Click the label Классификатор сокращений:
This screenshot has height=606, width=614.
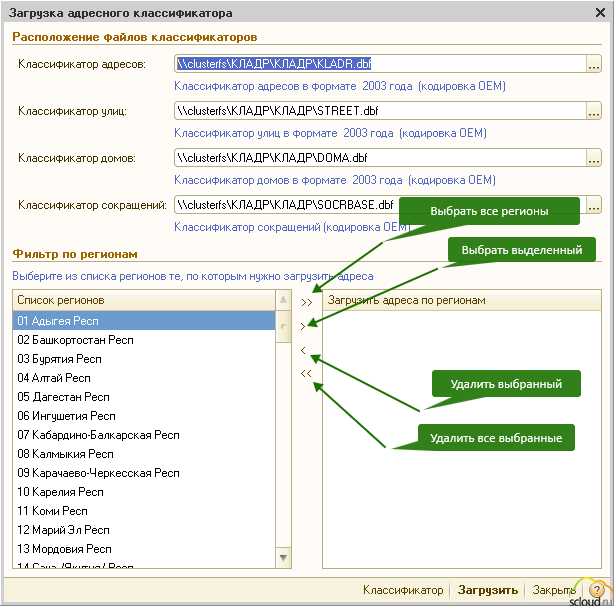pos(92,205)
